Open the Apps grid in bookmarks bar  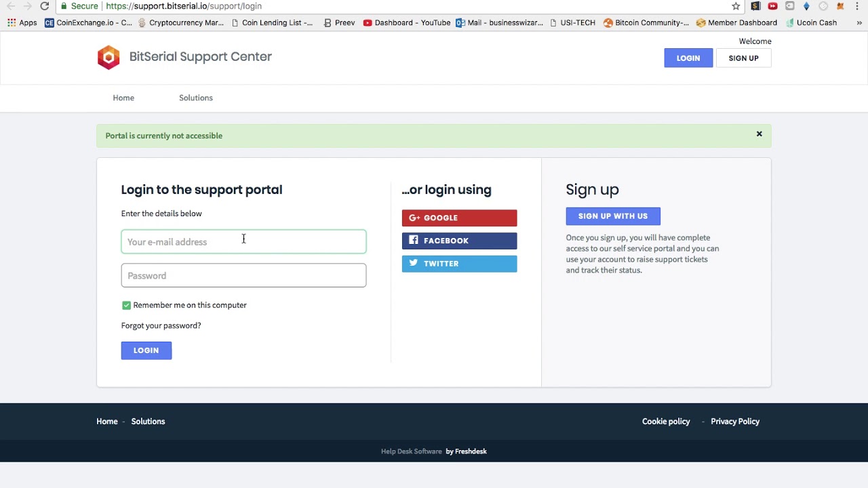point(22,22)
